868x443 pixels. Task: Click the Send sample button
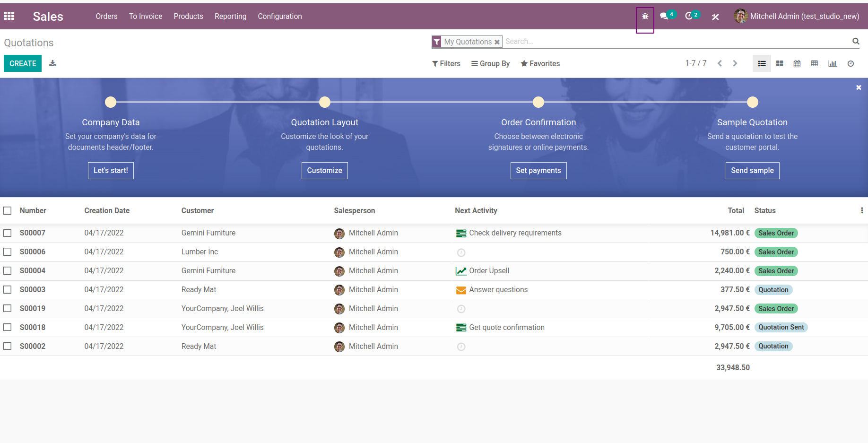tap(752, 171)
